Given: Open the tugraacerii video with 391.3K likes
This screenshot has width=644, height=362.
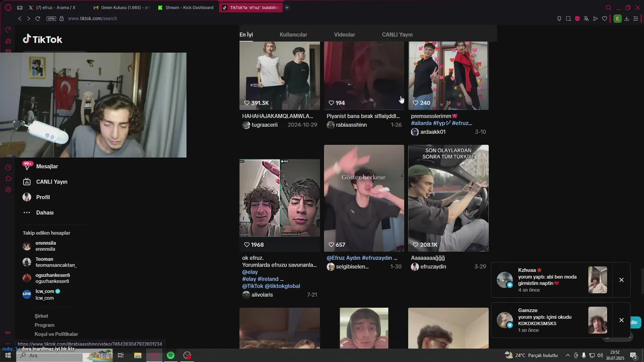Looking at the screenshot, I should point(280,75).
